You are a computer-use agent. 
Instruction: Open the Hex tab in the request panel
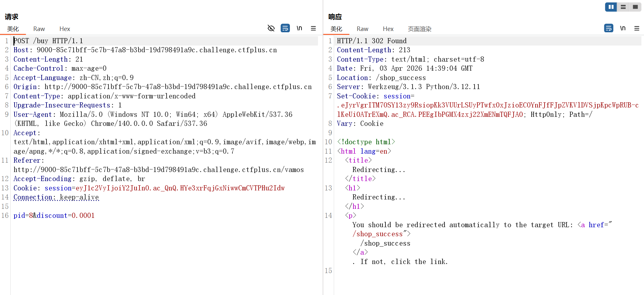click(65, 29)
